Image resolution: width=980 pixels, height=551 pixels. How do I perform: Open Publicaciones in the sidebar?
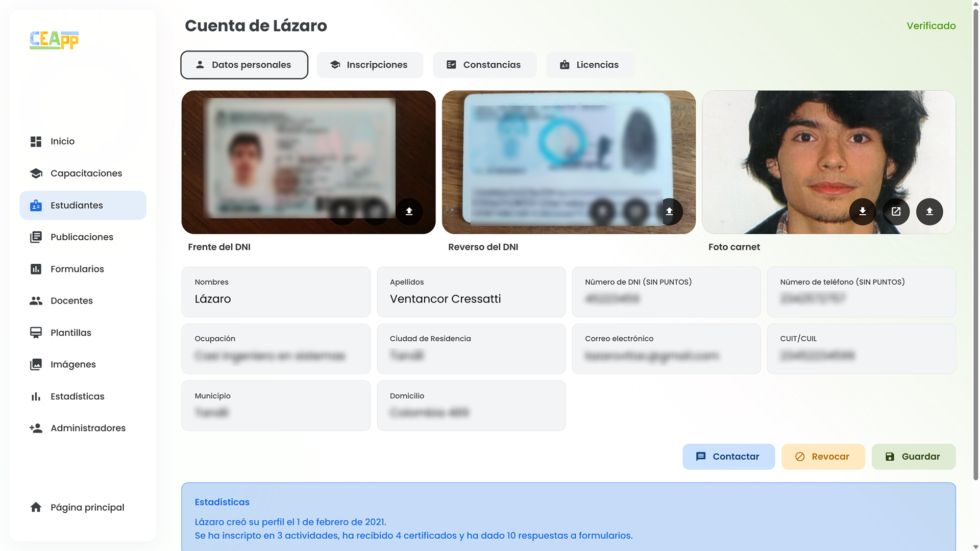pyautogui.click(x=83, y=237)
